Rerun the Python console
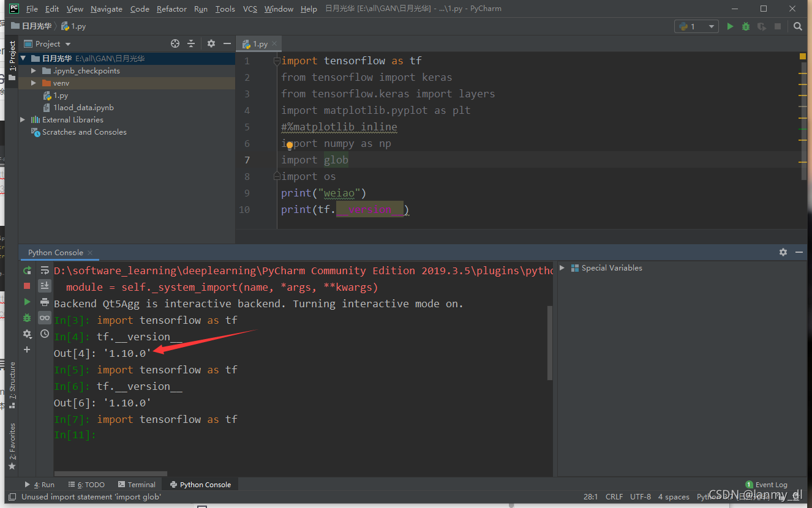812x508 pixels. [27, 270]
